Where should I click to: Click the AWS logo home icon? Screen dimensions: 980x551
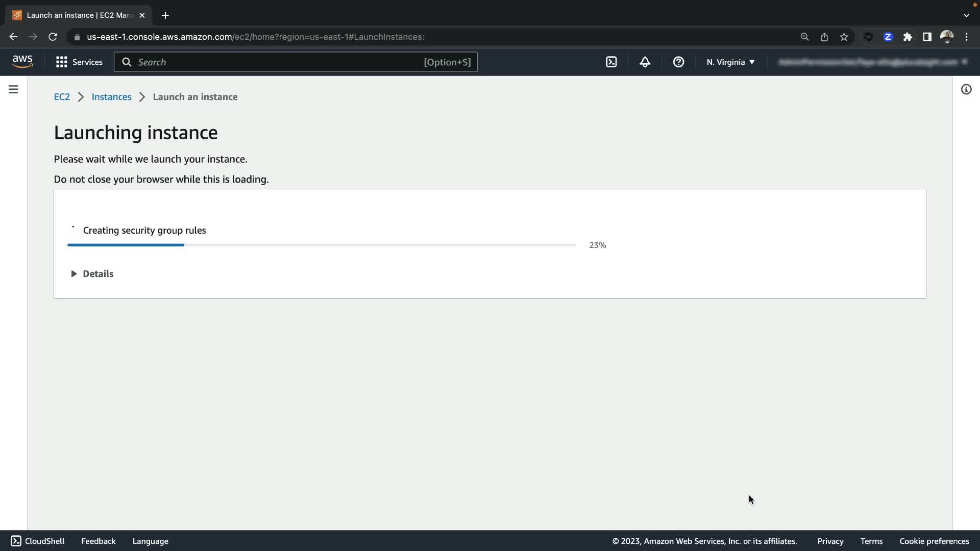point(22,62)
